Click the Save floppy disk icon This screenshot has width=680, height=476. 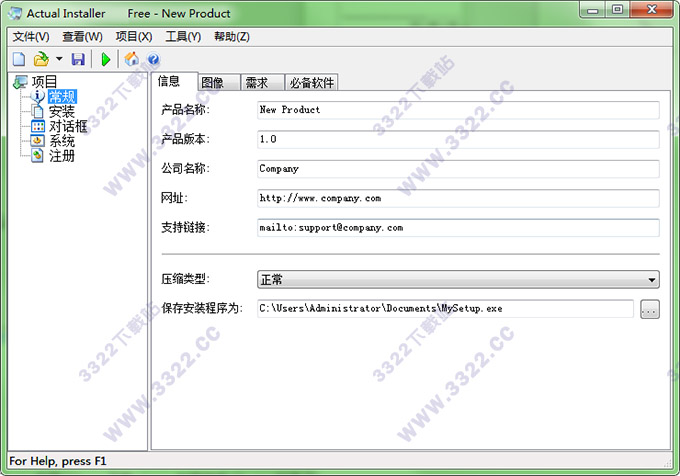[78, 59]
